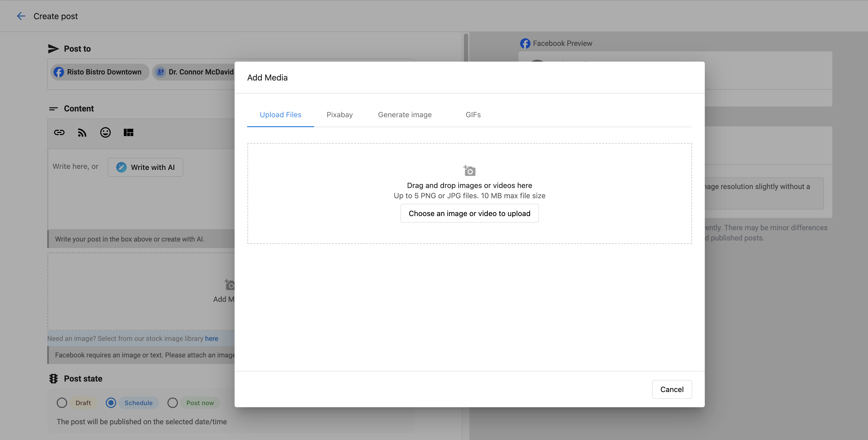
Task: Click the stock image library here link
Action: pos(211,339)
